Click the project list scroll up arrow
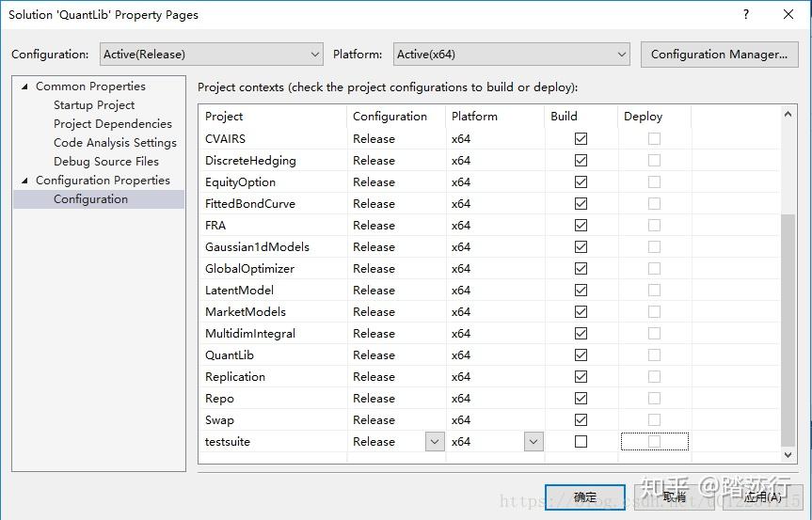The height and width of the screenshot is (520, 812). point(788,113)
